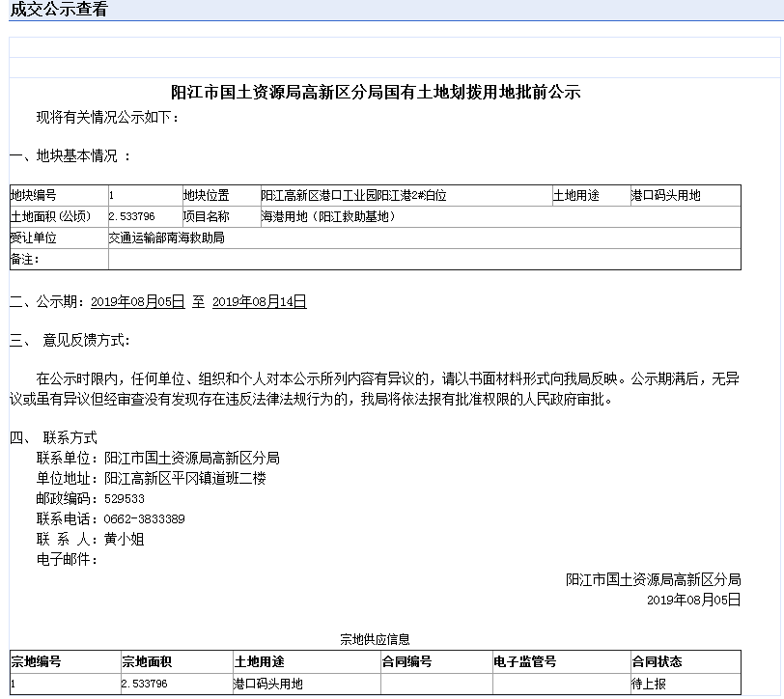Select the postal code 529533
The height and width of the screenshot is (699, 784).
tap(125, 499)
